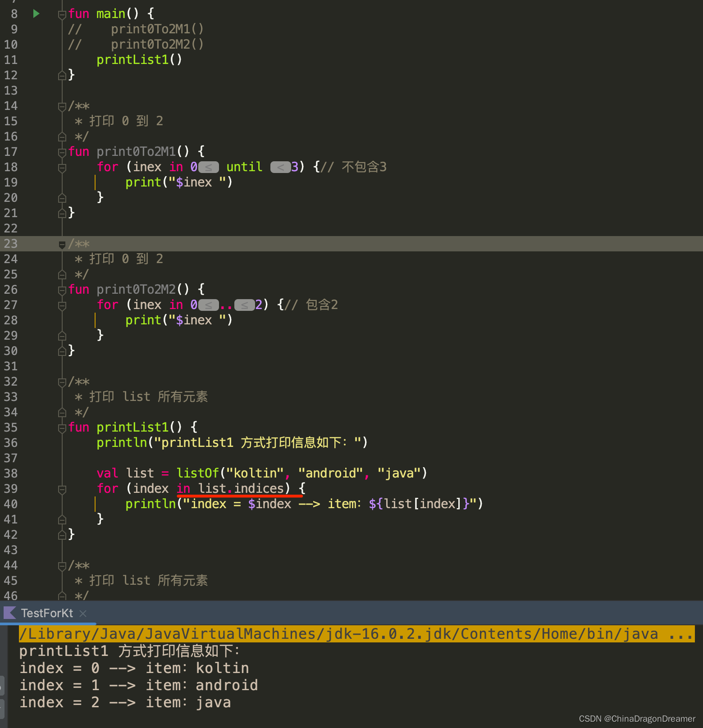Image resolution: width=703 pixels, height=728 pixels.
Task: Collapse main function fold marker at line 8
Action: tap(62, 15)
